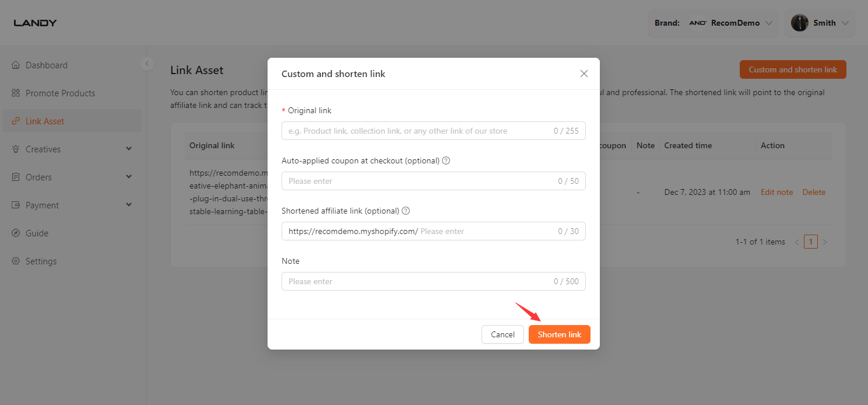Click the LANDY logo
Image resolution: width=868 pixels, height=405 pixels.
pyautogui.click(x=35, y=23)
